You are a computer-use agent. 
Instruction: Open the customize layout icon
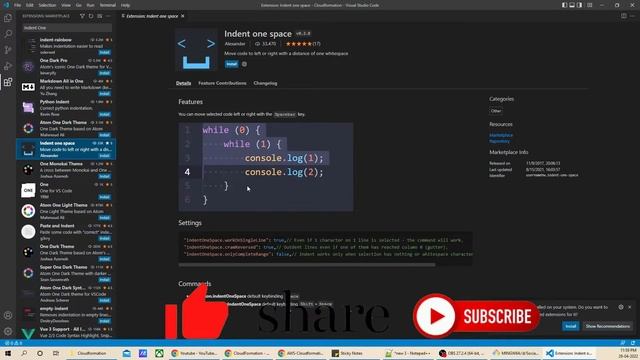pyautogui.click(x=589, y=5)
